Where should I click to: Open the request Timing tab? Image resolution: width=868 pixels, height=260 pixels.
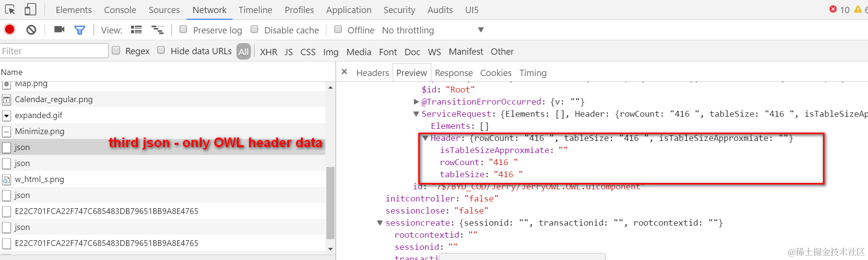[533, 73]
